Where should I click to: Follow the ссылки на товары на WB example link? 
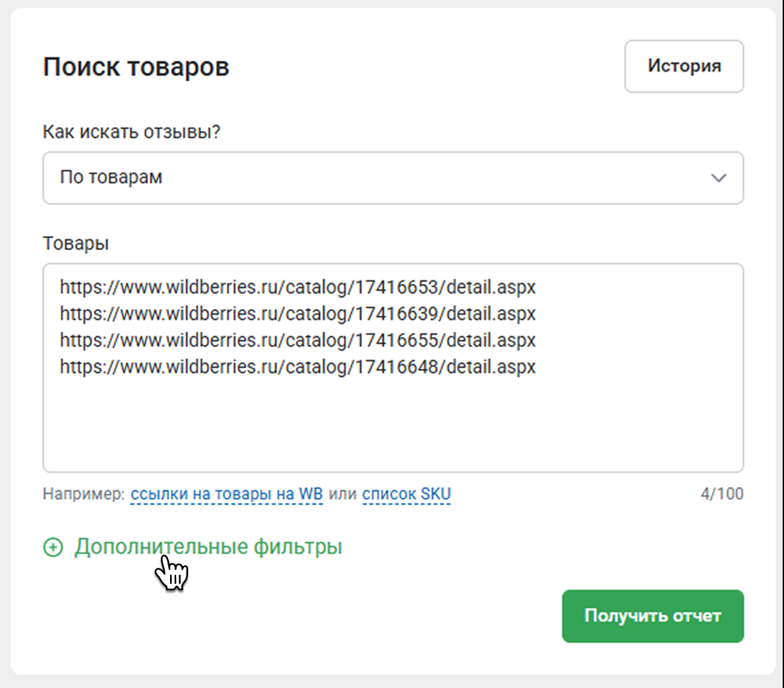click(x=227, y=494)
